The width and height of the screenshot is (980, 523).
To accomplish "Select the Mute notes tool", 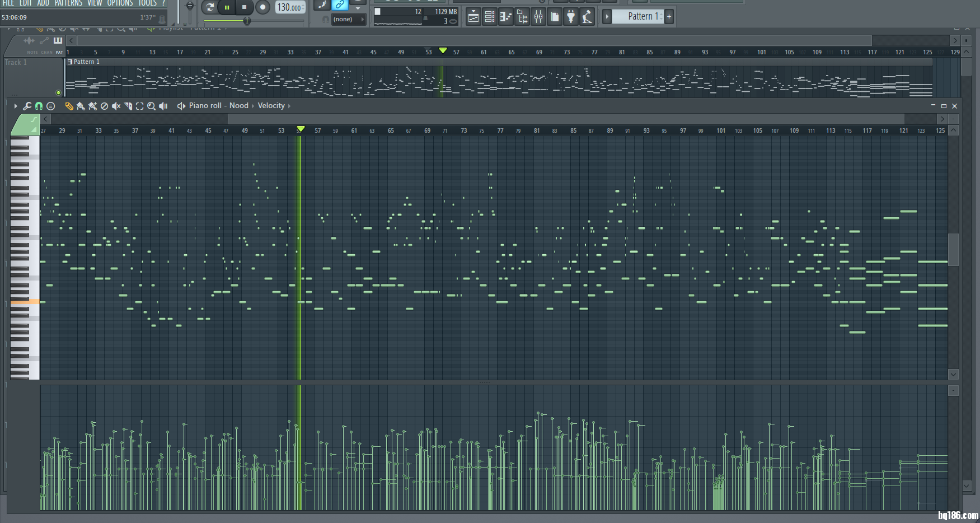I will pos(116,106).
